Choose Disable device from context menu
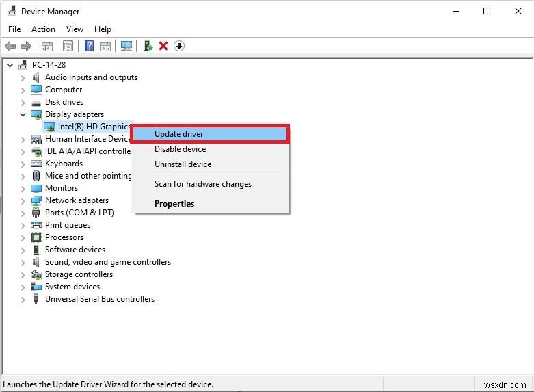534x392 pixels. pyautogui.click(x=210, y=149)
